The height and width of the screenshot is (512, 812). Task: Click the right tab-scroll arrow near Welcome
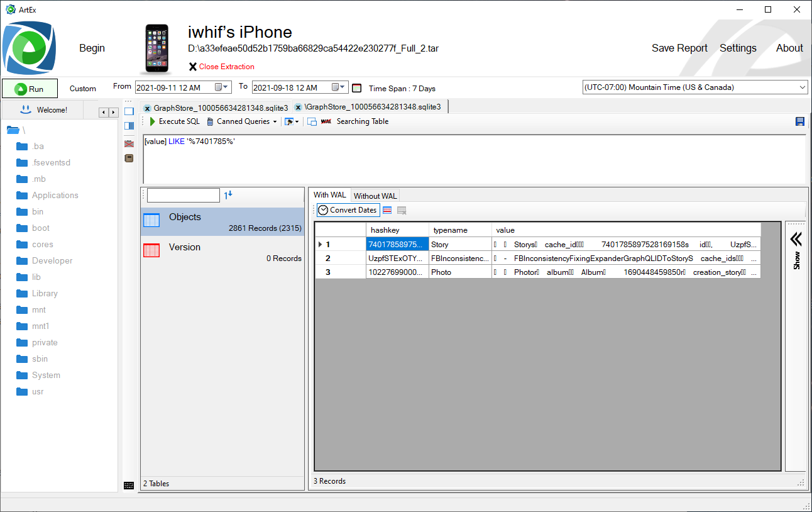click(114, 112)
